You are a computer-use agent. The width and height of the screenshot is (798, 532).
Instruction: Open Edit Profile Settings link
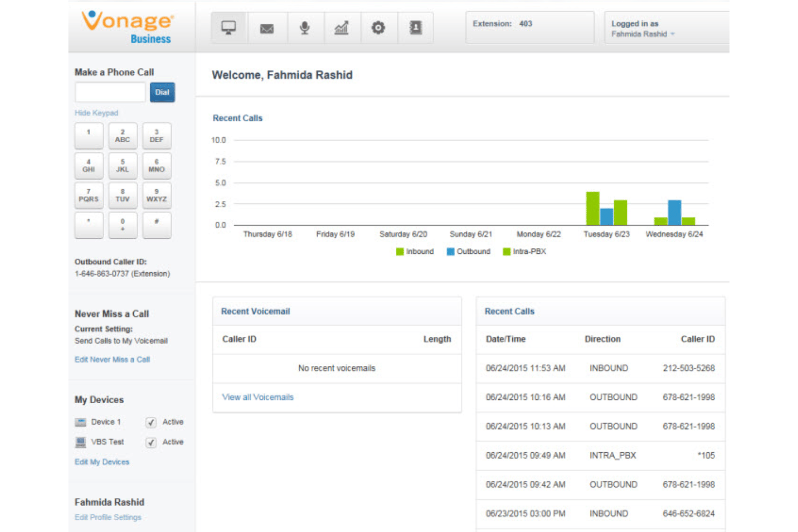(108, 517)
